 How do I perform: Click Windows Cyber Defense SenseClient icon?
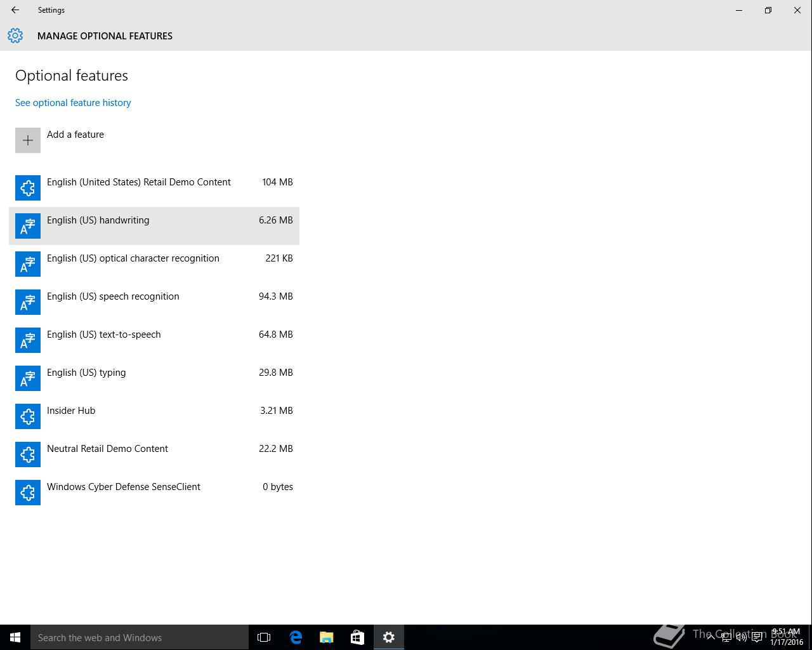pos(28,493)
